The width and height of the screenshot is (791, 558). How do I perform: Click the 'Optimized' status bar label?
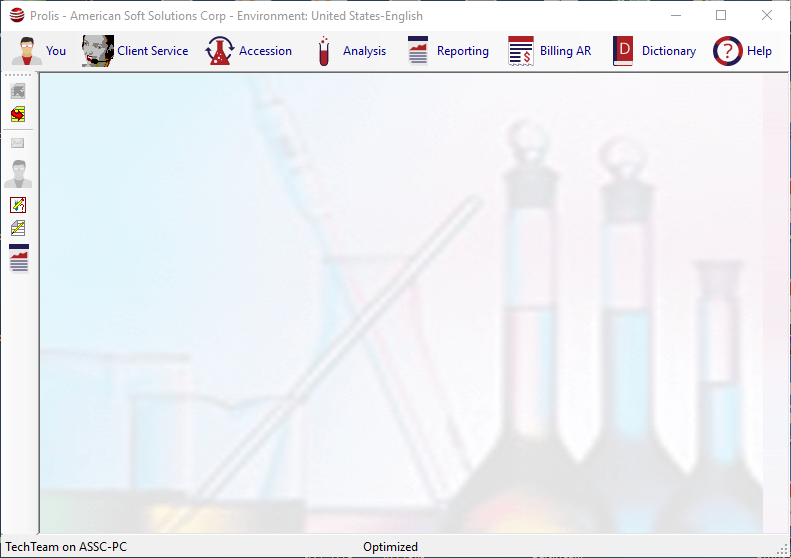coord(390,547)
